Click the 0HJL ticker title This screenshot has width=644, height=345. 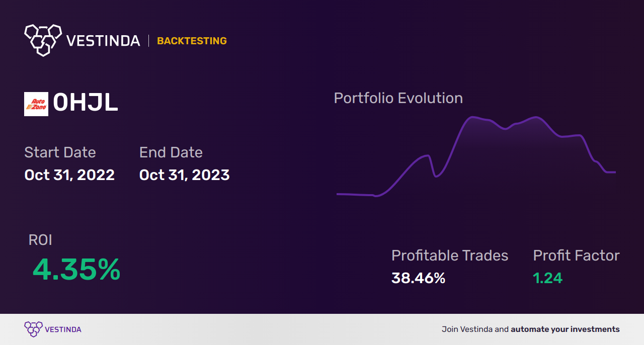[x=86, y=103]
